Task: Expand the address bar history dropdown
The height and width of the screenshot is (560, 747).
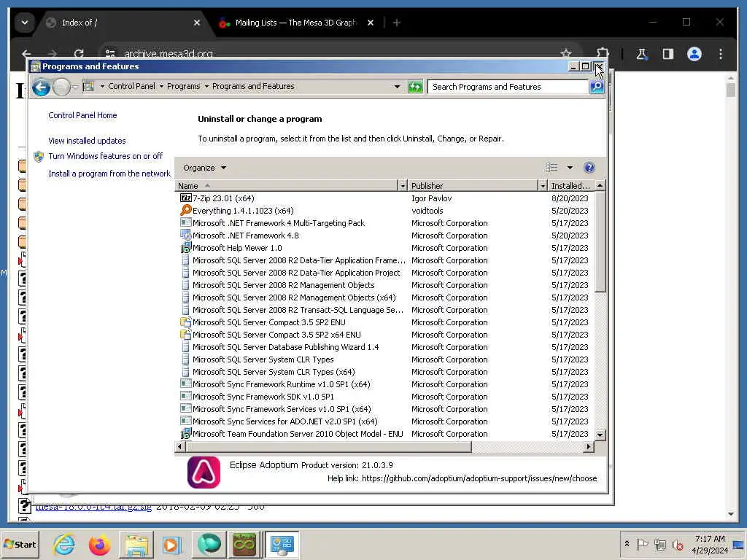Action: (x=397, y=87)
